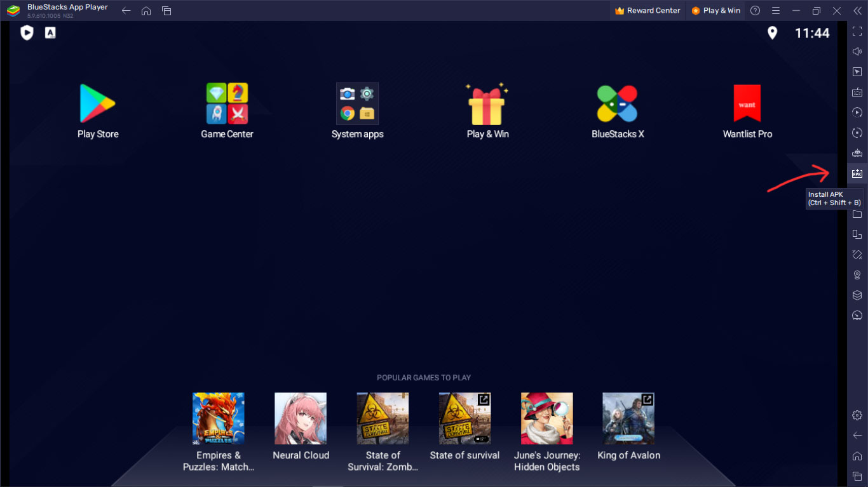Click the title bar home icon

(146, 11)
